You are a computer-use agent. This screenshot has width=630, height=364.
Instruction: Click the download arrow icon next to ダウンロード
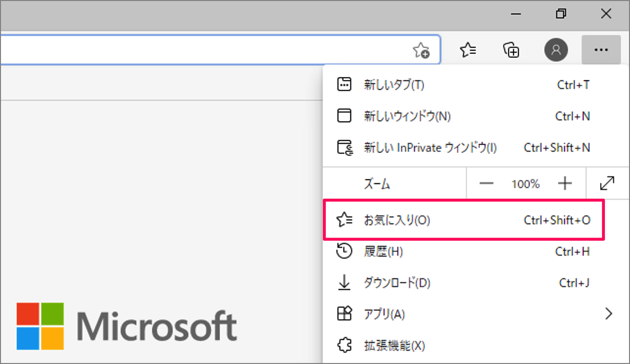[x=345, y=283]
